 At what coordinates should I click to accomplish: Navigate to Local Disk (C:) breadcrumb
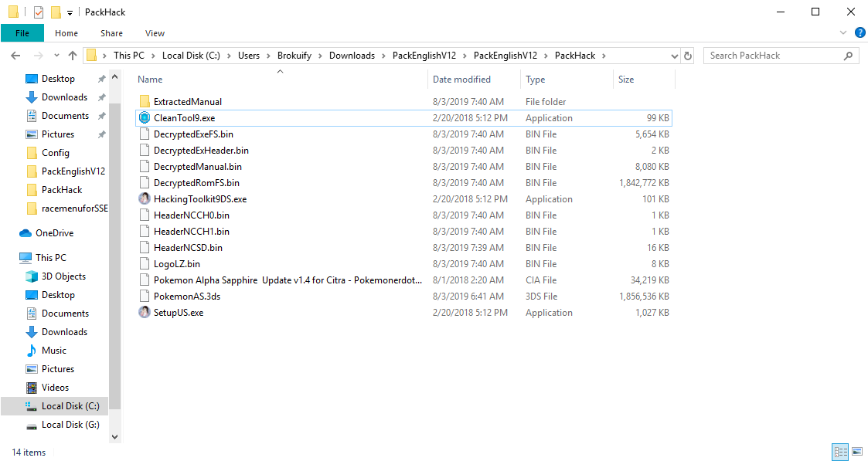[191, 56]
